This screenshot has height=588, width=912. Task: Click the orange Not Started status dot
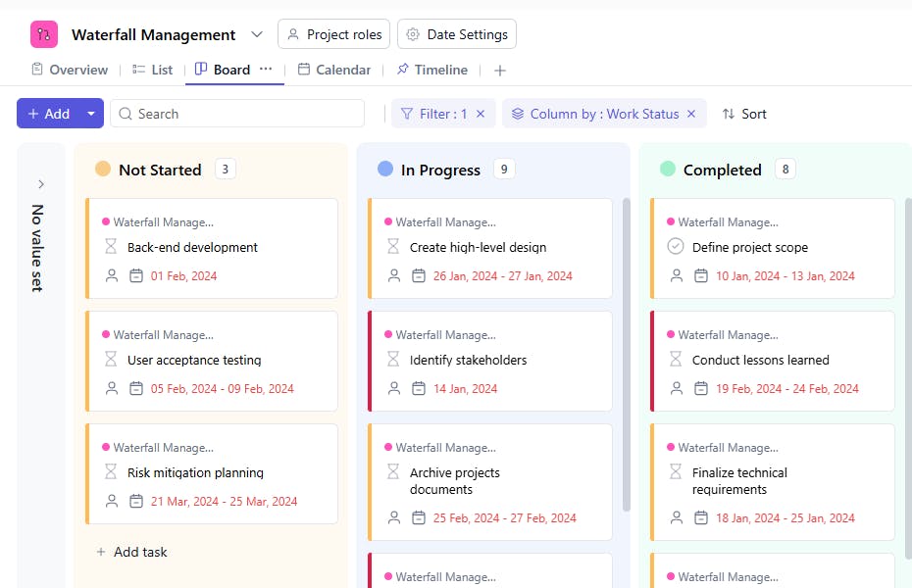point(103,170)
